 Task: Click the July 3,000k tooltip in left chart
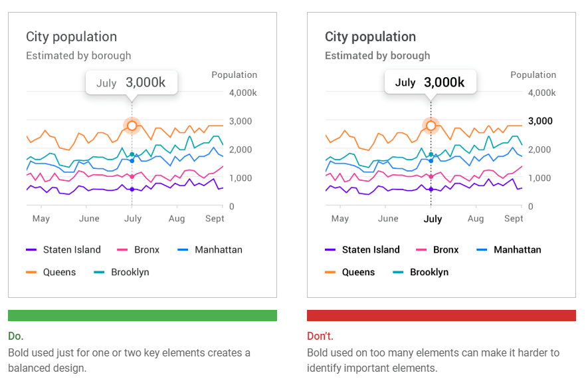[x=131, y=83]
